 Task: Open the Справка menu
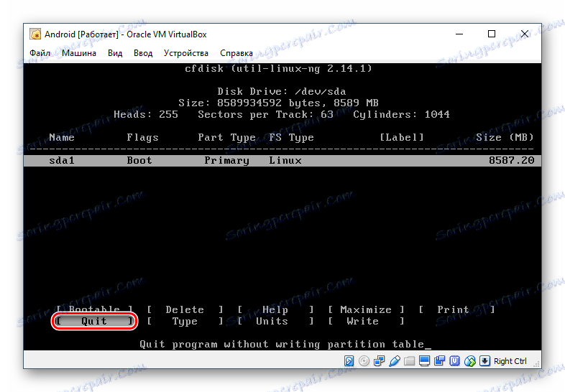pyautogui.click(x=236, y=53)
